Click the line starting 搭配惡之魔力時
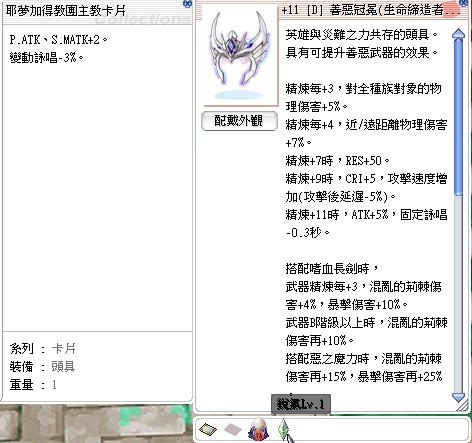The width and height of the screenshot is (472, 443). (364, 359)
